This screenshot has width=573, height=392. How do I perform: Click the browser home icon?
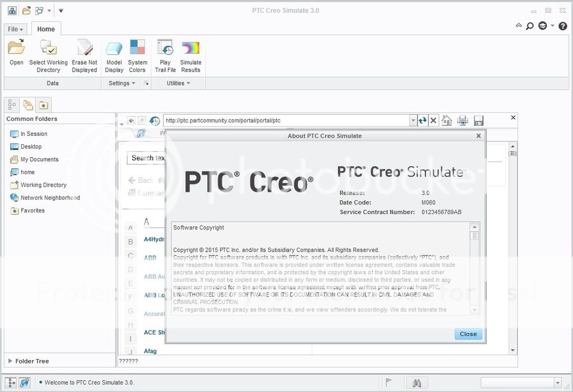447,120
